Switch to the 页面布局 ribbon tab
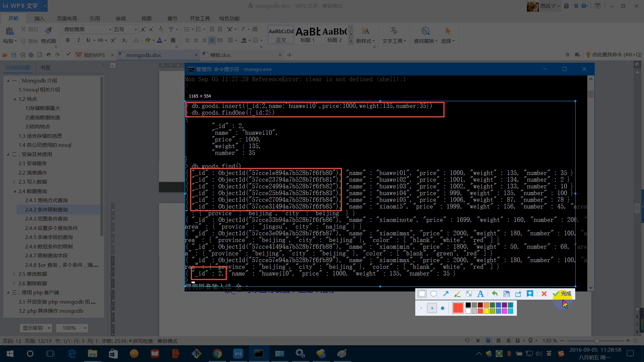The height and width of the screenshot is (362, 644). (67, 18)
